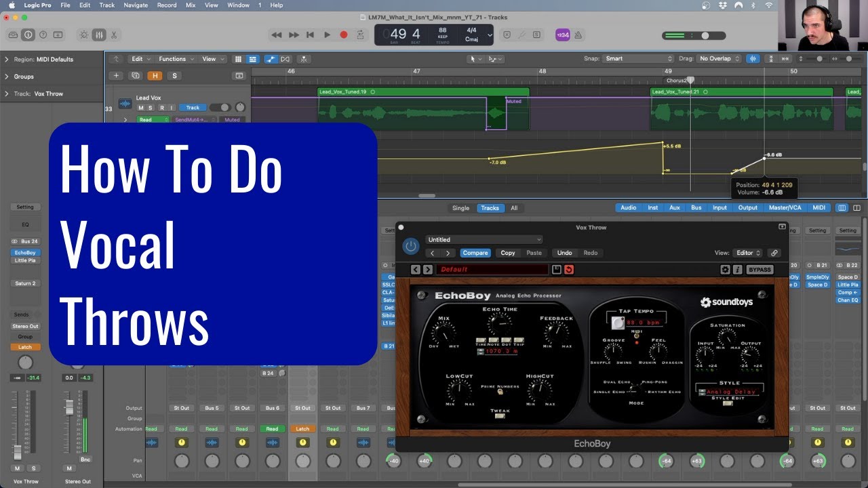Screen dimensions: 868x488
Task: Toggle the list view icon in Tracks toolbar
Action: coord(252,59)
